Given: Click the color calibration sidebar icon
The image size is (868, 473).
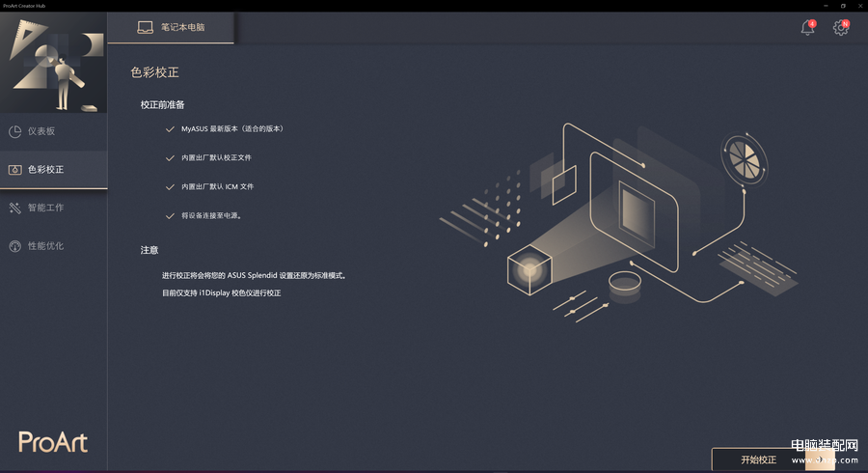Looking at the screenshot, I should tap(14, 170).
